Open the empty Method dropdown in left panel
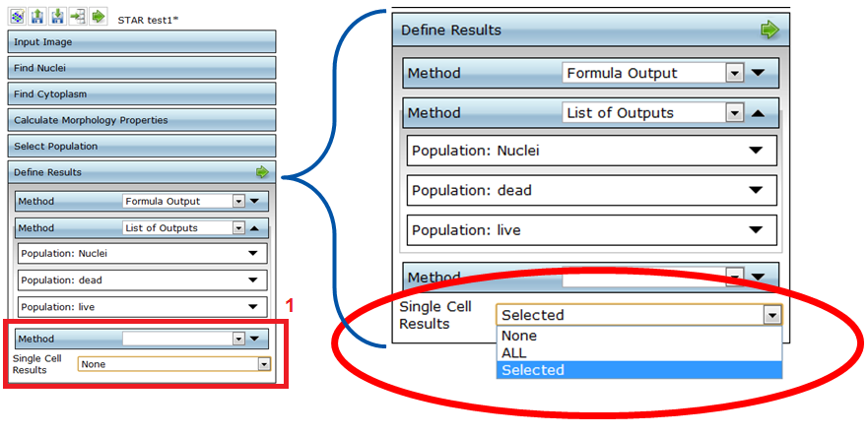Screen dimensions: 868x435 pos(236,339)
